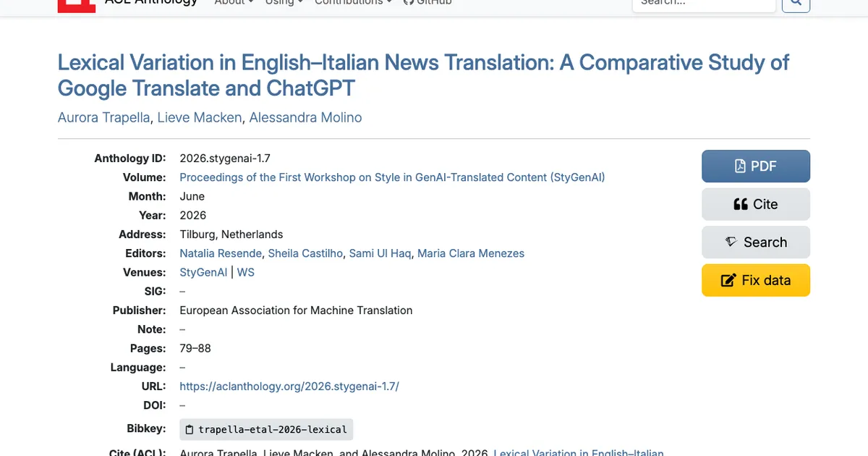The height and width of the screenshot is (456, 868).
Task: Click the magnifier search submit button
Action: click(796, 4)
